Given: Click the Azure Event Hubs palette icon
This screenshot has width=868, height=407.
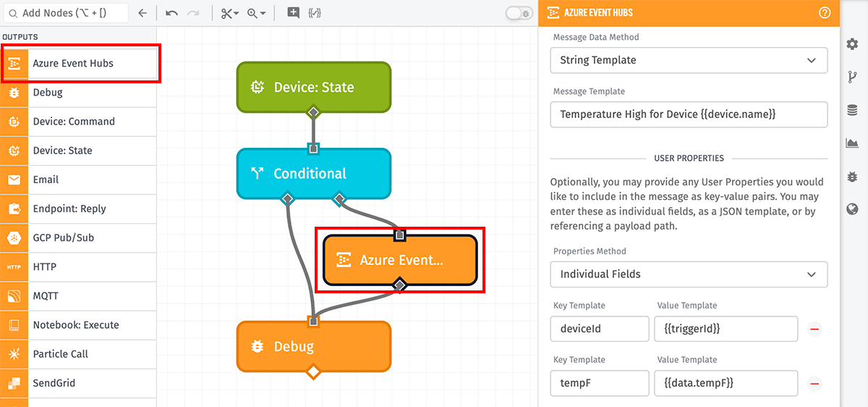Looking at the screenshot, I should [14, 63].
